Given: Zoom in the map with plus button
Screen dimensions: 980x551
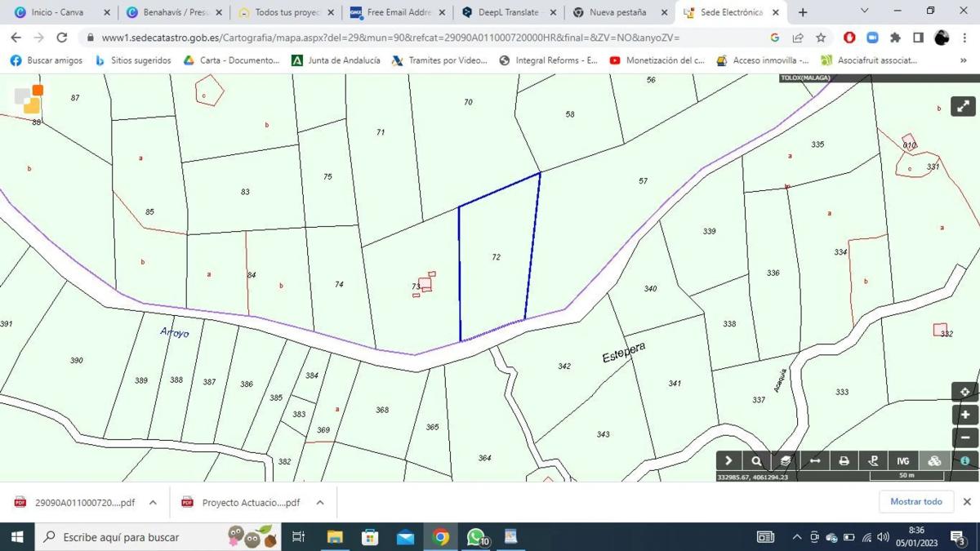Looking at the screenshot, I should pyautogui.click(x=964, y=415).
